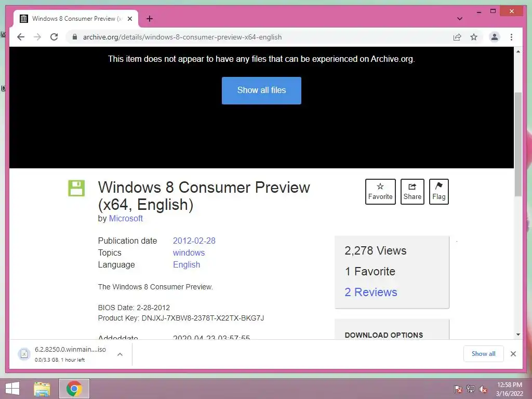
Task: Open the Chrome profile avatar
Action: click(x=495, y=37)
